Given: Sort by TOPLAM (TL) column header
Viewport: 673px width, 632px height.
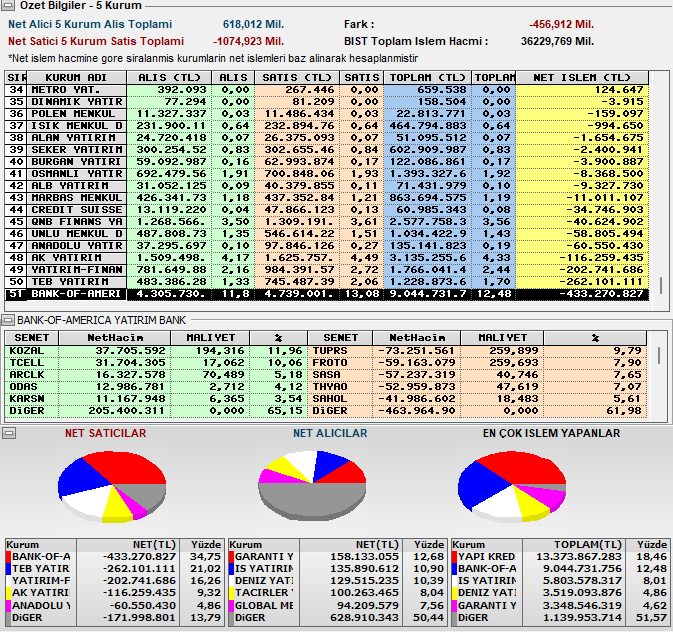Looking at the screenshot, I should click(x=427, y=78).
